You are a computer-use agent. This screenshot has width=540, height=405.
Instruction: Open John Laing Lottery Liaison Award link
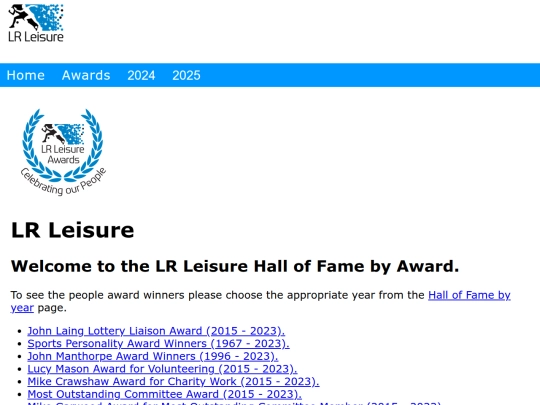pos(156,331)
